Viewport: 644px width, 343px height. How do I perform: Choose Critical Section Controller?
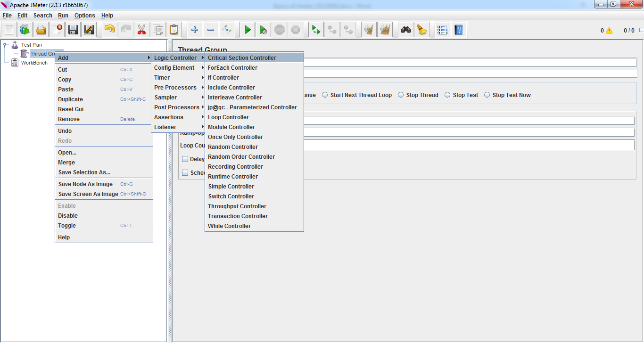point(255,58)
